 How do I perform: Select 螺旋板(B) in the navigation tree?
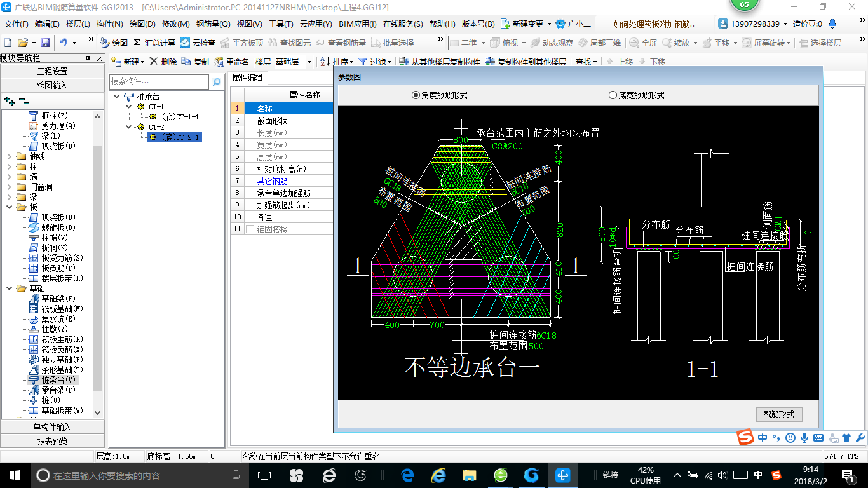pyautogui.click(x=52, y=227)
